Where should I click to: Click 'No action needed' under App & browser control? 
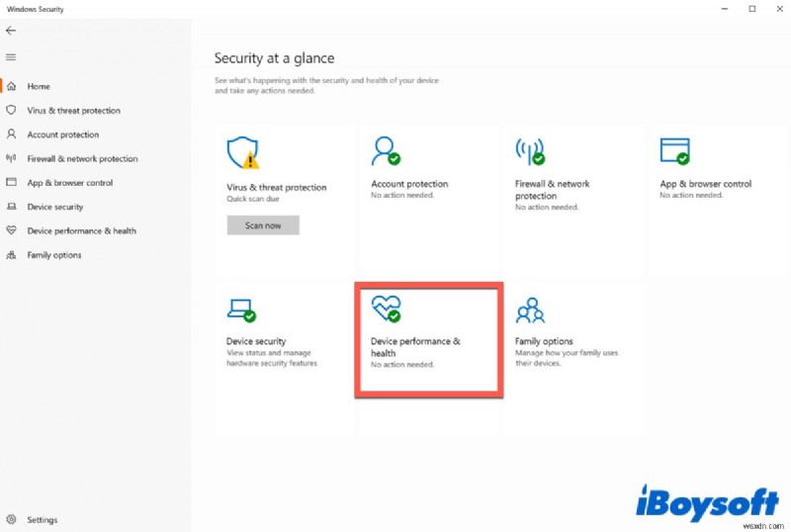pyautogui.click(x=691, y=196)
